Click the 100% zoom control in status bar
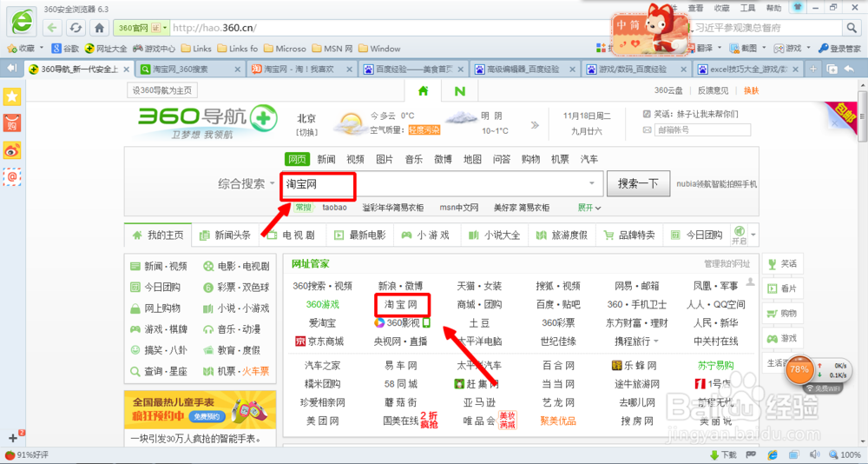The image size is (868, 464). coord(845,454)
